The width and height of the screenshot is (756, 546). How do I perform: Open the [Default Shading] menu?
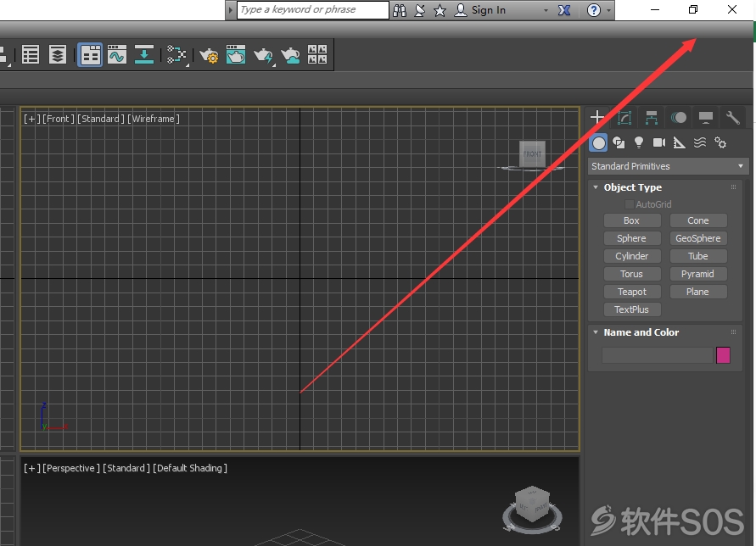(190, 468)
